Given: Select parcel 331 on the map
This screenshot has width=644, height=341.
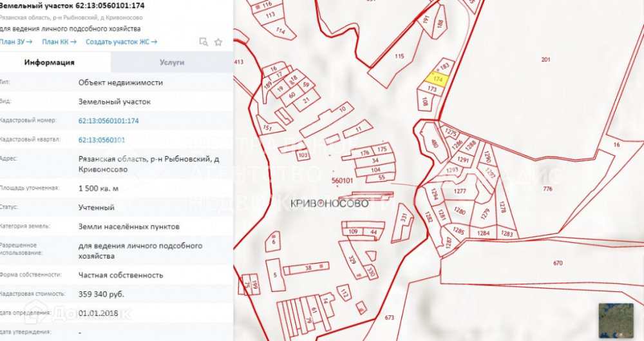Looking at the screenshot, I should pyautogui.click(x=404, y=218).
